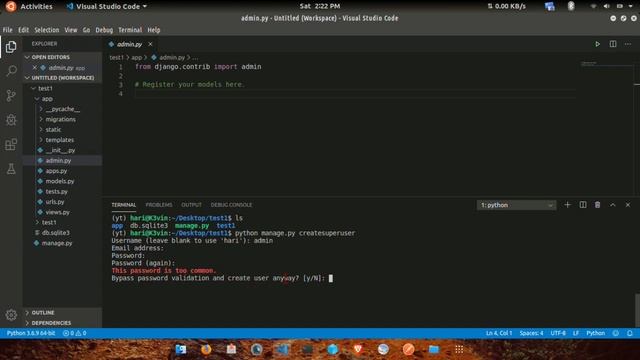This screenshot has height=360, width=640.
Task: Close the admin.py editor tab
Action: tap(150, 44)
